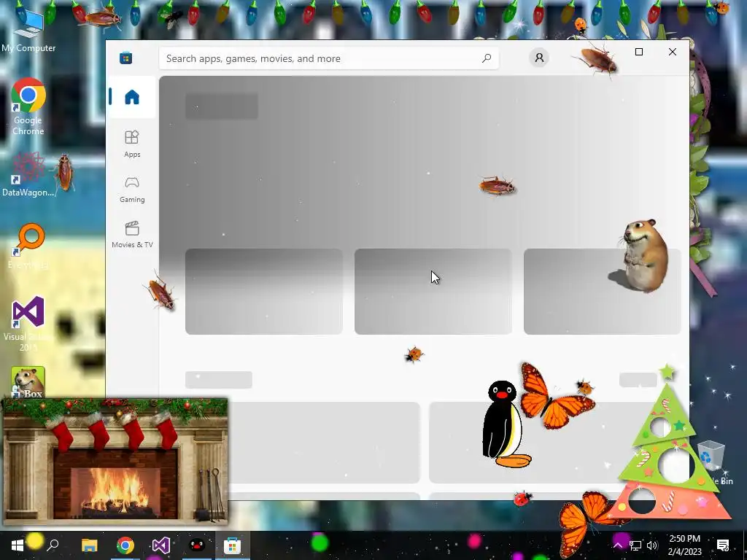Open taskbar search magnifier
Viewport: 747px width, 560px height.
[x=53, y=545]
